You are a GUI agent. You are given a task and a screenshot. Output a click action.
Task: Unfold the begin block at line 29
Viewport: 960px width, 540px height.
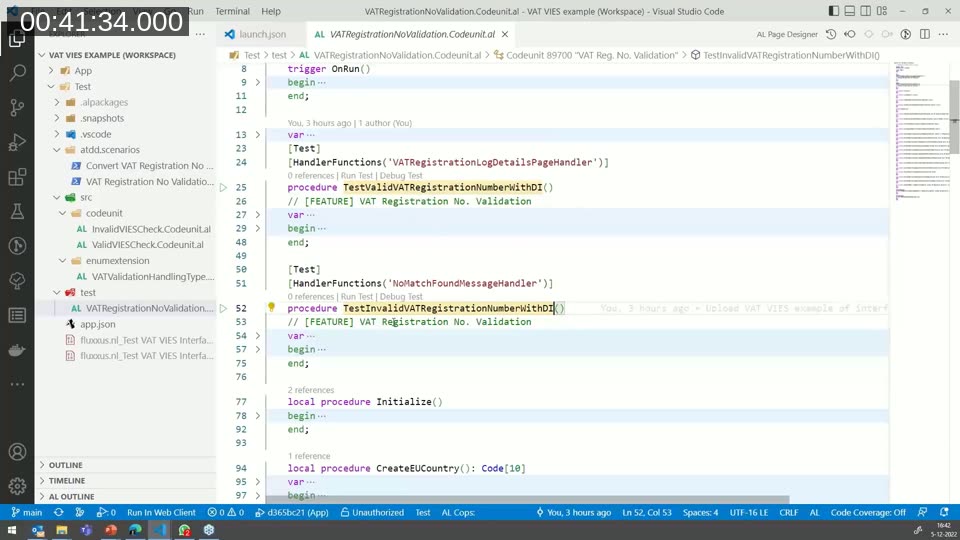tap(258, 228)
